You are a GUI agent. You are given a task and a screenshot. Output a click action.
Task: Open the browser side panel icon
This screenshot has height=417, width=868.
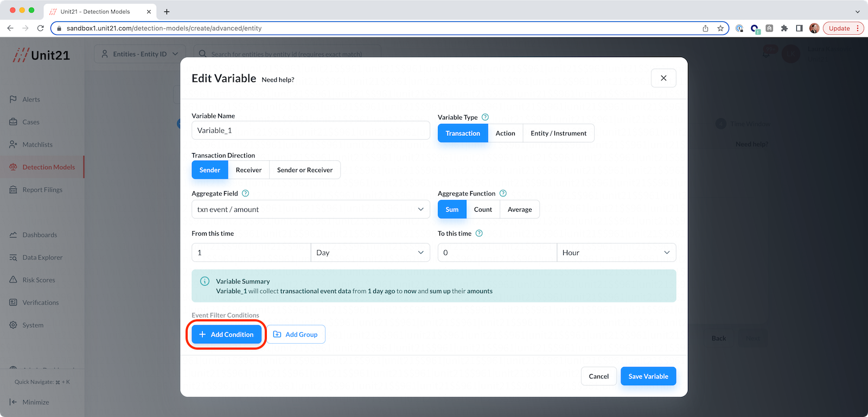click(799, 28)
